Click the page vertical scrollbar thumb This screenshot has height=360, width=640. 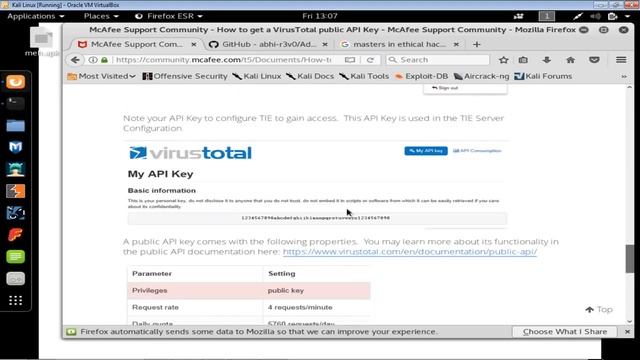click(629, 259)
